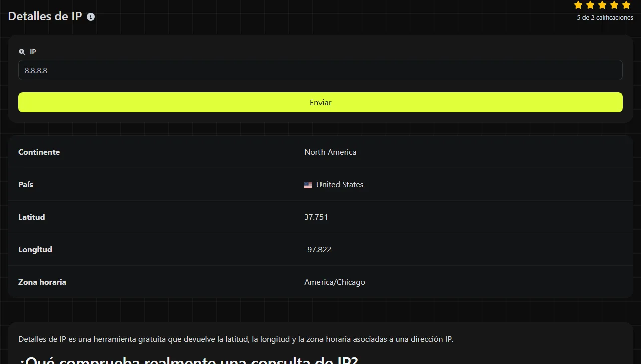
Task: Click the first rating star
Action: click(578, 5)
